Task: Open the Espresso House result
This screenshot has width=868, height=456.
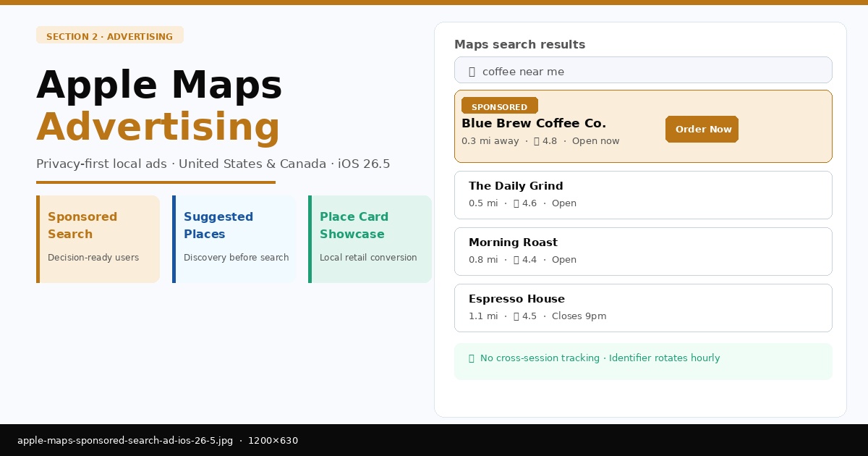Action: point(643,308)
